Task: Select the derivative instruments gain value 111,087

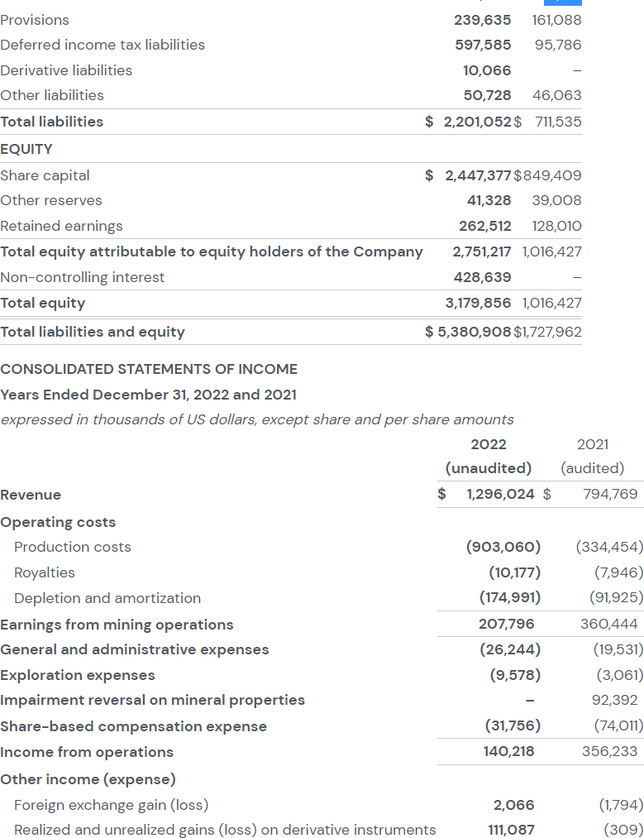Action: (511, 829)
